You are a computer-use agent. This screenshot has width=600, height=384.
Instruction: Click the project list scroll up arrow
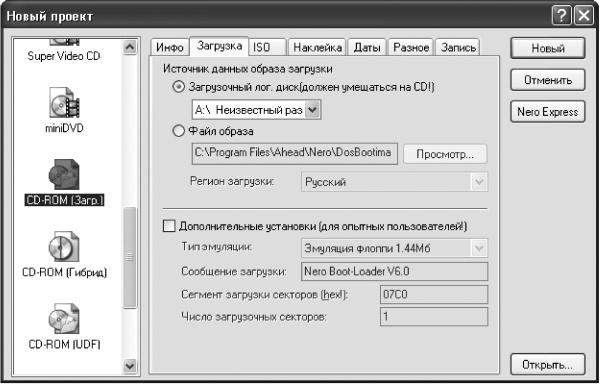[130, 47]
